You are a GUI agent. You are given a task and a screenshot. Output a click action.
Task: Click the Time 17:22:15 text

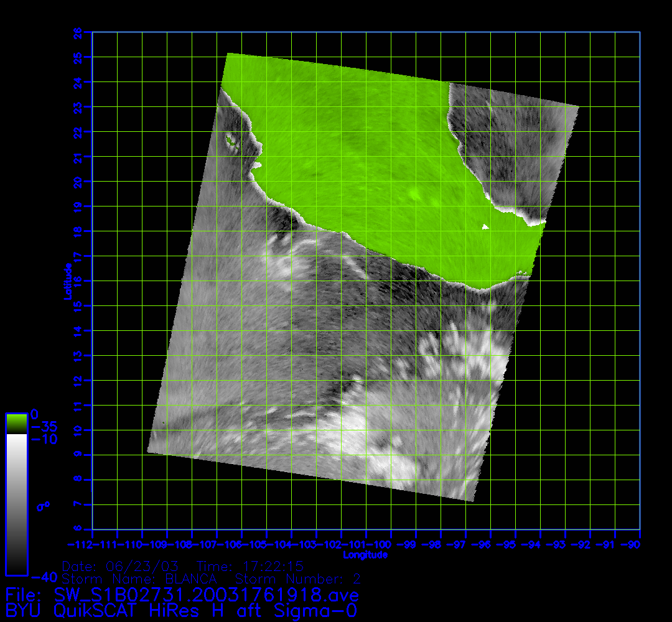click(250, 567)
